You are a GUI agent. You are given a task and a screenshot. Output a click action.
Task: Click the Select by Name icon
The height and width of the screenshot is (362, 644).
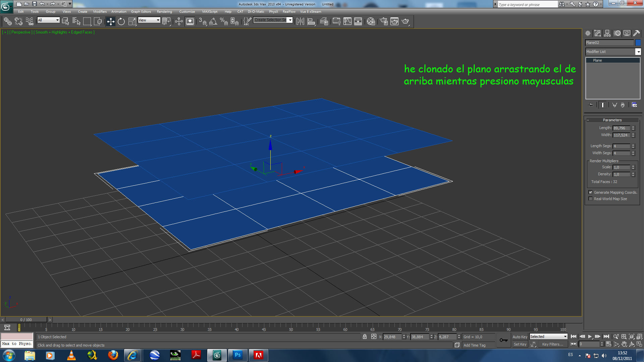point(76,22)
